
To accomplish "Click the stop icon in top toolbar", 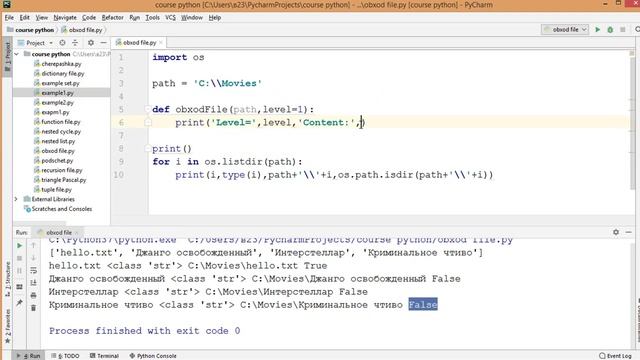I will click(x=622, y=29).
